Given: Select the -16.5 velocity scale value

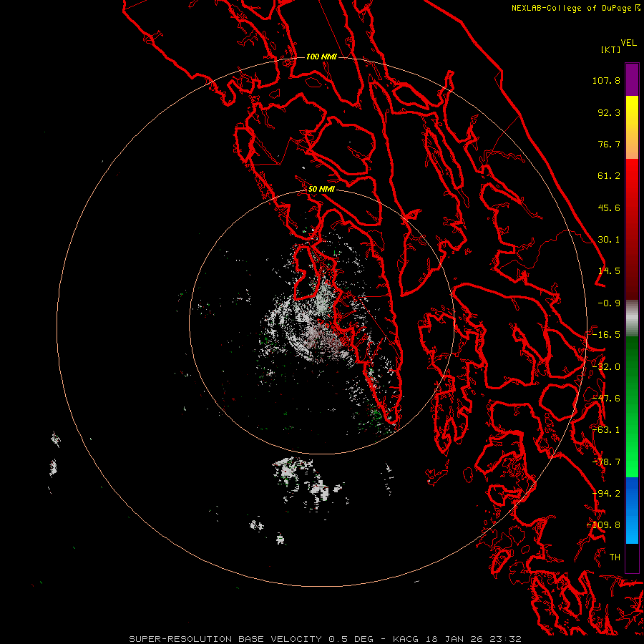Looking at the screenshot, I should (x=606, y=335).
